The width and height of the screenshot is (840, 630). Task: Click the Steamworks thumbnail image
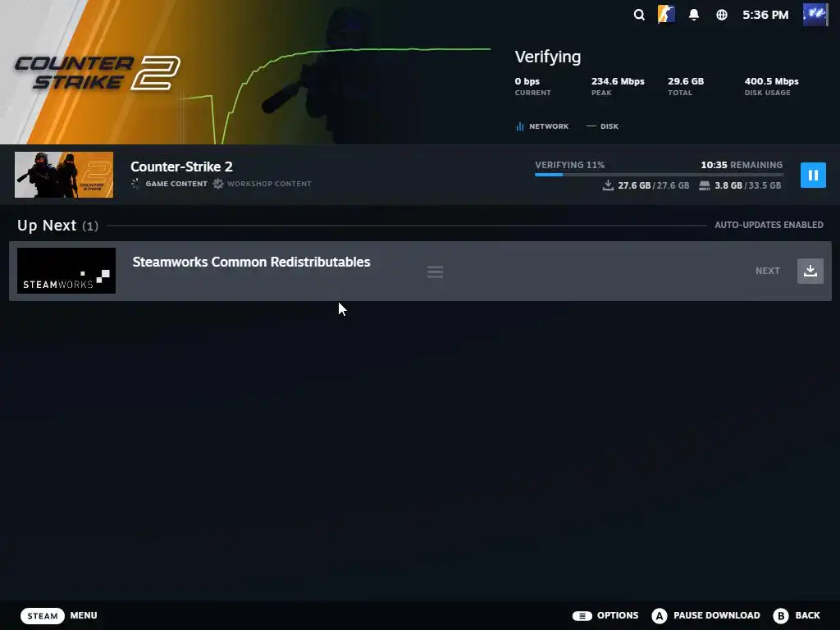point(66,271)
